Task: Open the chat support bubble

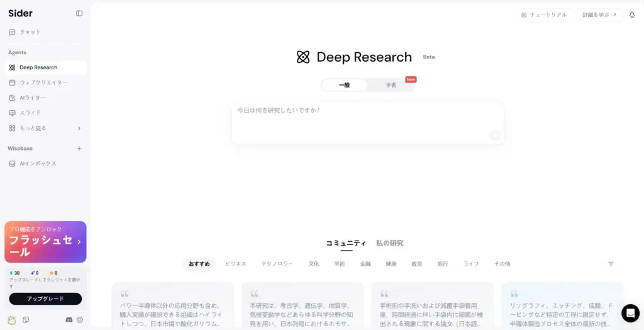Action: click(x=630, y=313)
